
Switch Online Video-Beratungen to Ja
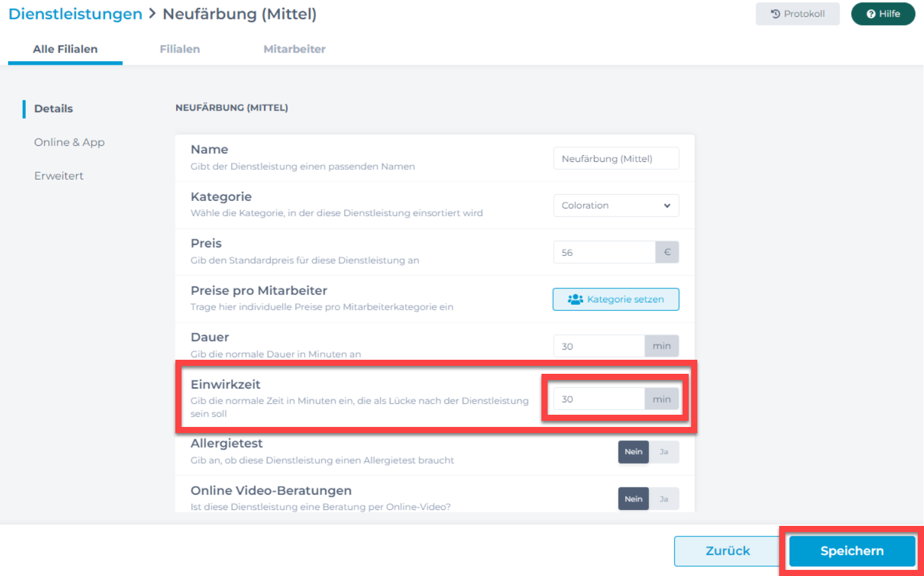tap(664, 499)
